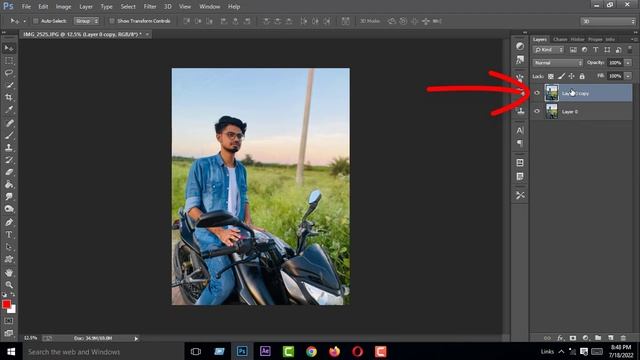Image resolution: width=640 pixels, height=360 pixels.
Task: Select the Path Selection tool
Action: [9, 247]
